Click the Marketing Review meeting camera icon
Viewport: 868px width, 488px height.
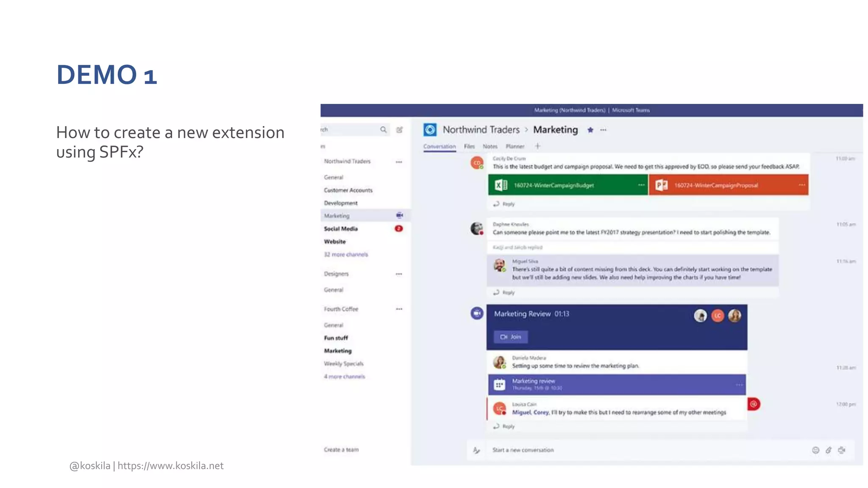477,313
